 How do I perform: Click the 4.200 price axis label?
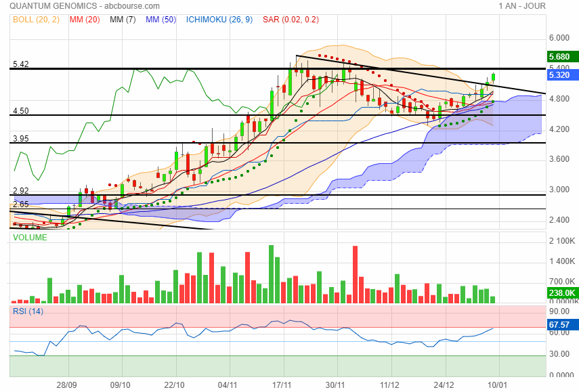(x=559, y=129)
